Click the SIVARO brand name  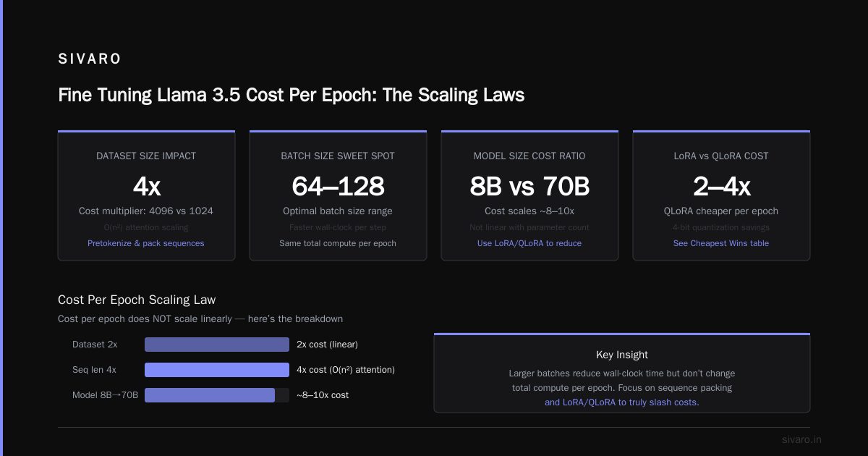coord(90,59)
